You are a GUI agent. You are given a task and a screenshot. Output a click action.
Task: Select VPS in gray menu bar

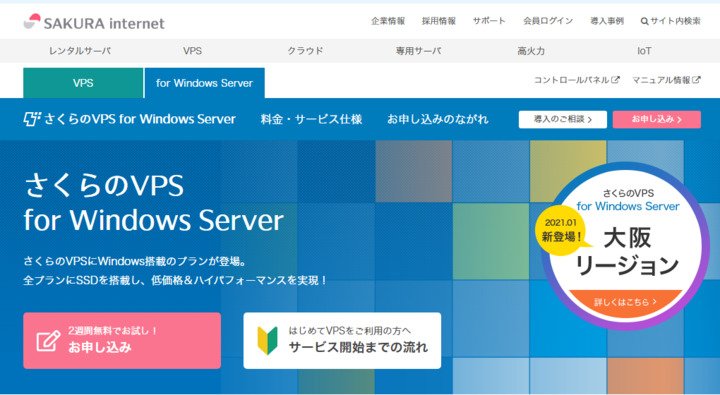pos(192,51)
